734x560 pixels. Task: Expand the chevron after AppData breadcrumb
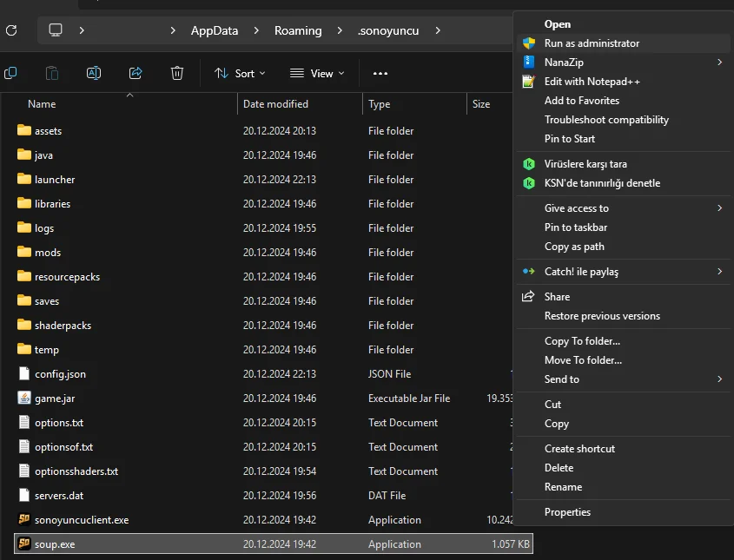coord(256,30)
